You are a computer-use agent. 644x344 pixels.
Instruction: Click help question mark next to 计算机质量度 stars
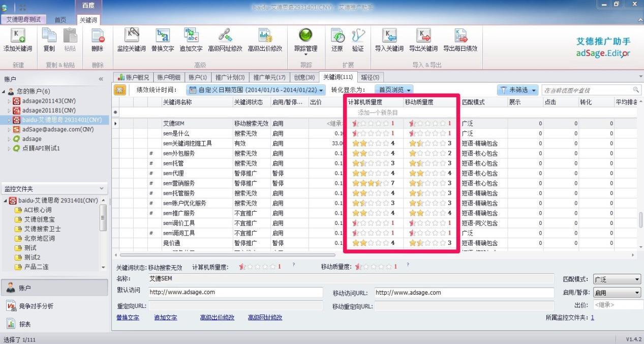293,265
